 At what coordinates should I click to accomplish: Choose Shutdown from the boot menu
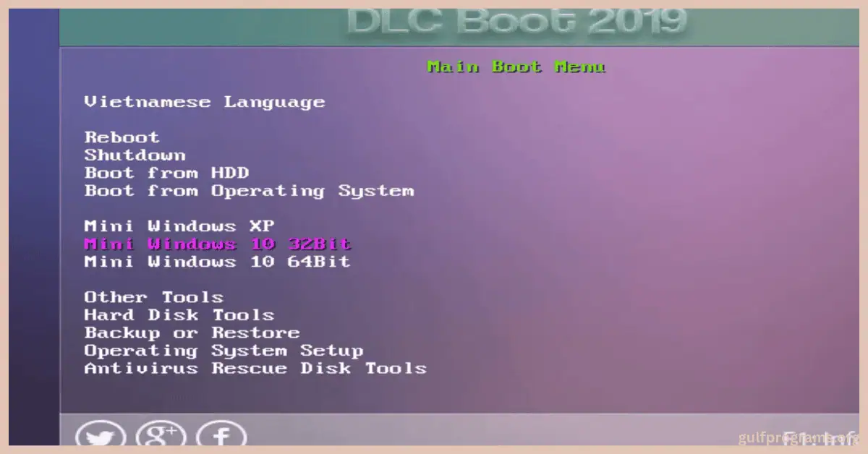(x=135, y=155)
